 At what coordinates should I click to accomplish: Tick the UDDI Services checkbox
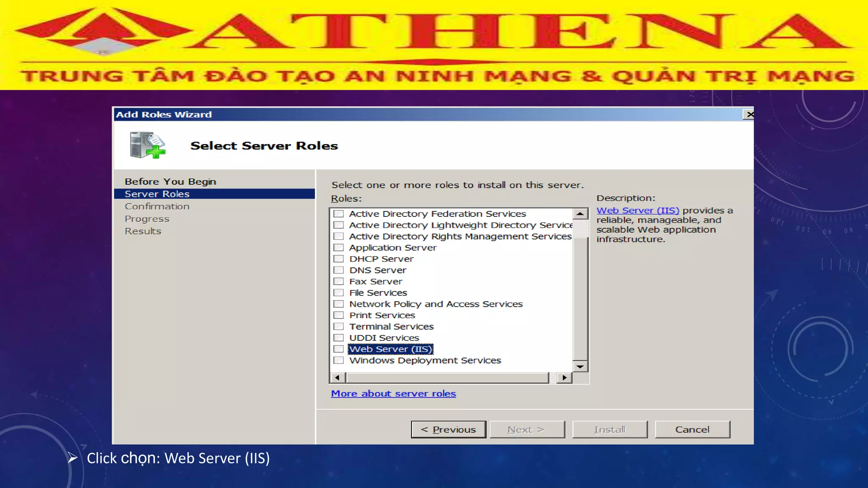338,338
